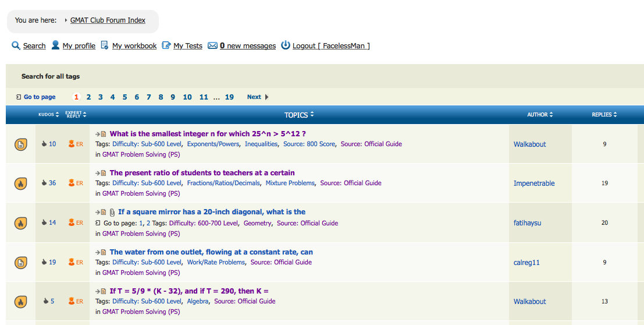Open the GMAT Club Forum Index breadcrumb
The image size is (644, 325).
tap(108, 20)
